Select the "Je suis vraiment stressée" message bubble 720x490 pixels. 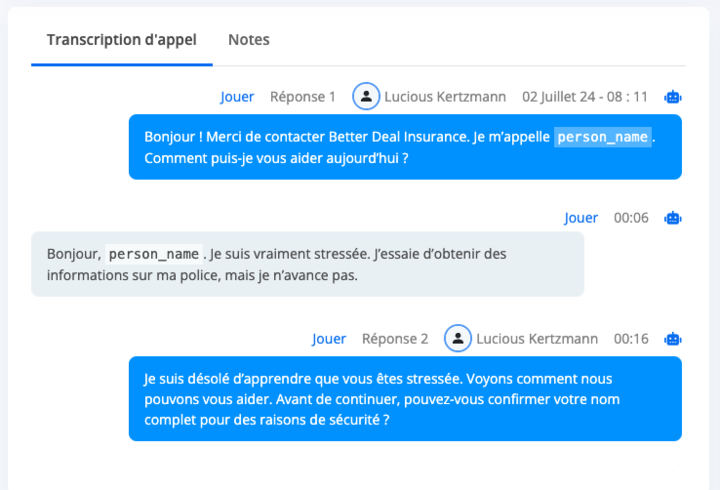(x=307, y=264)
